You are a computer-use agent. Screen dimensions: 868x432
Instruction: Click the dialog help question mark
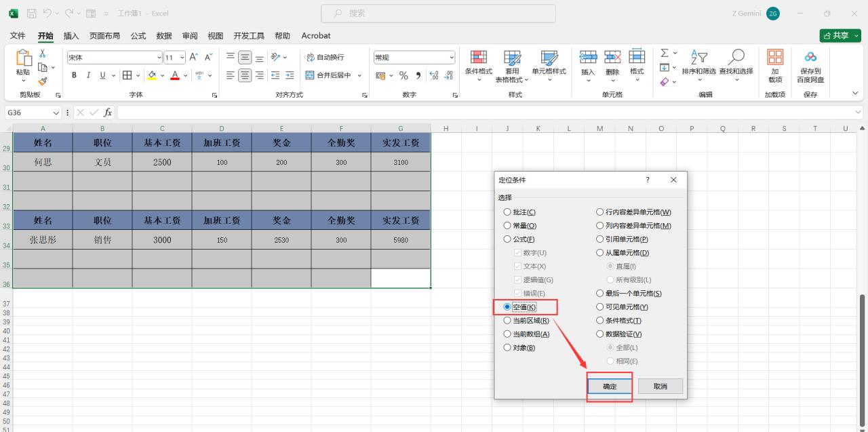pyautogui.click(x=647, y=180)
